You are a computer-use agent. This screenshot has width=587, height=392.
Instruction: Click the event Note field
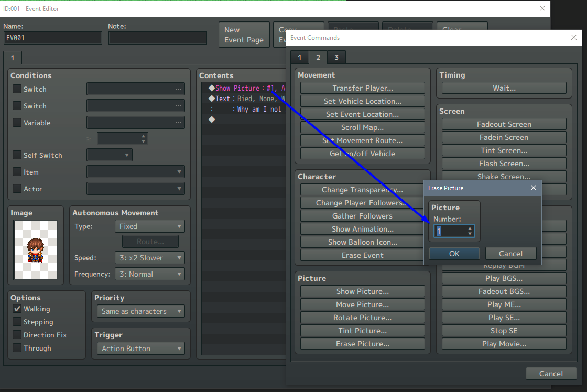tap(158, 38)
